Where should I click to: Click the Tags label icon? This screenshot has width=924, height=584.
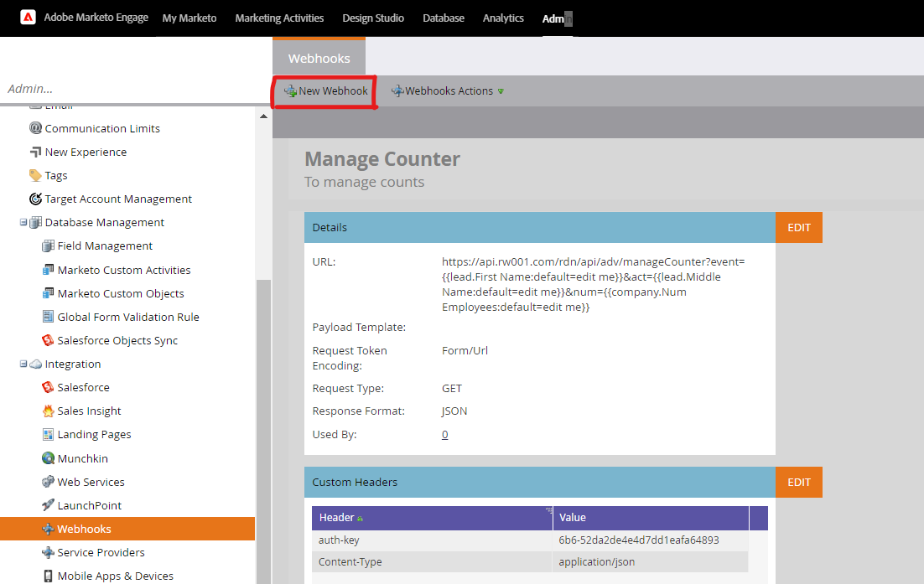click(x=35, y=175)
